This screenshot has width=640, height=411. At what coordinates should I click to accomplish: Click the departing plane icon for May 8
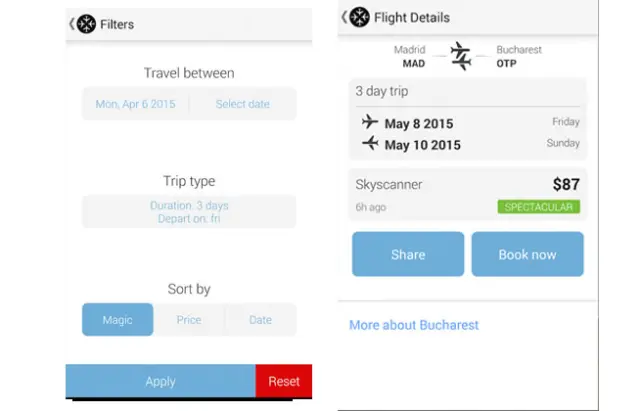pyautogui.click(x=370, y=123)
